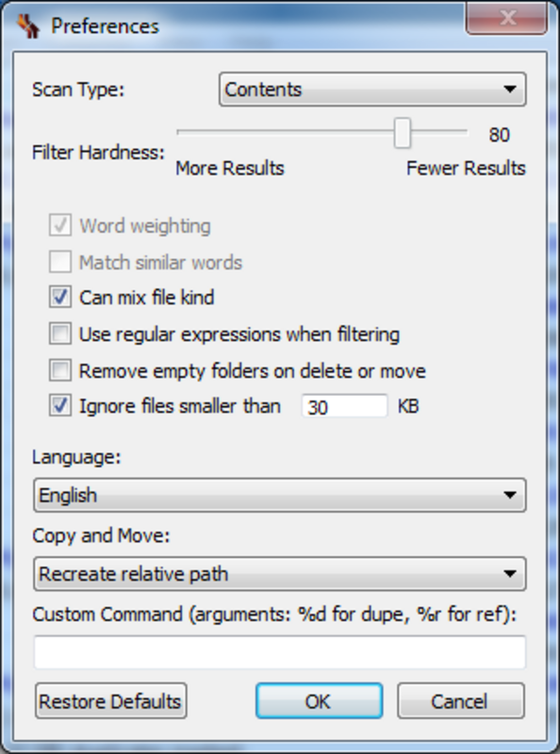The height and width of the screenshot is (754, 560).
Task: Close the Preferences dialog with X button
Action: pos(506,18)
